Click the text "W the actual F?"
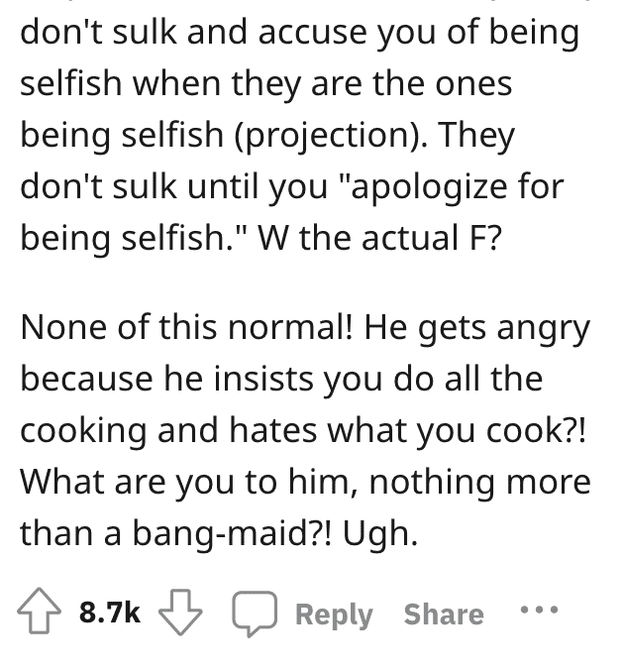The height and width of the screenshot is (672, 622). pyautogui.click(x=379, y=238)
